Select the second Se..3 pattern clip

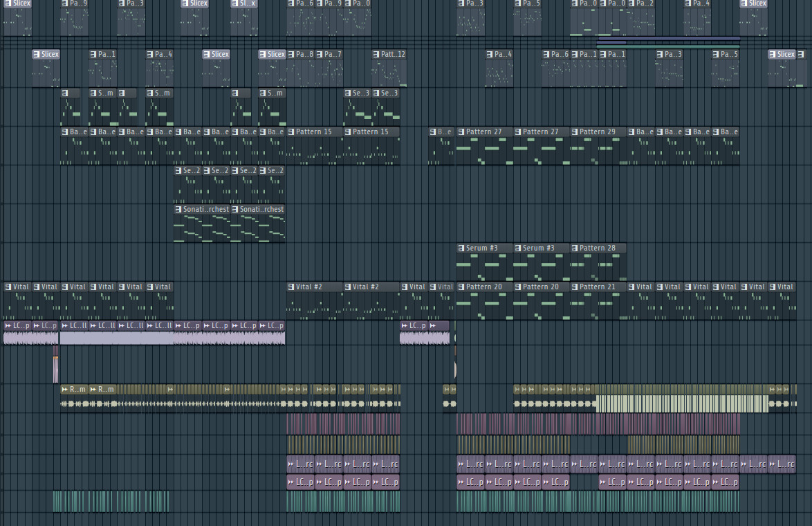pyautogui.click(x=386, y=107)
